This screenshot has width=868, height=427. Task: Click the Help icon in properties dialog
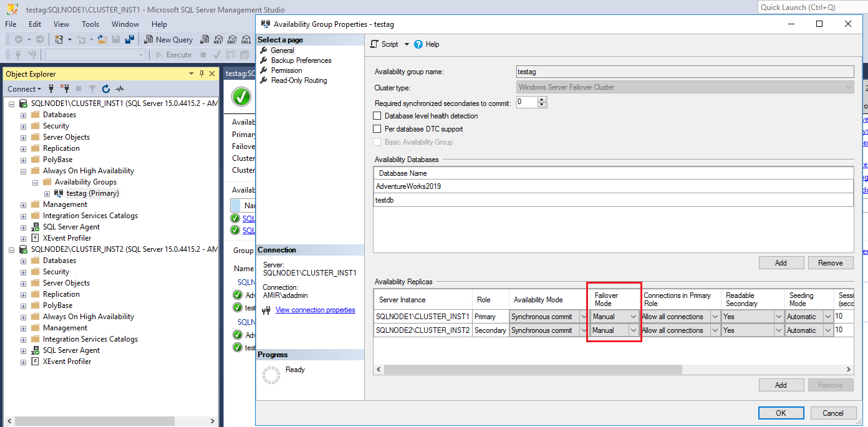418,44
